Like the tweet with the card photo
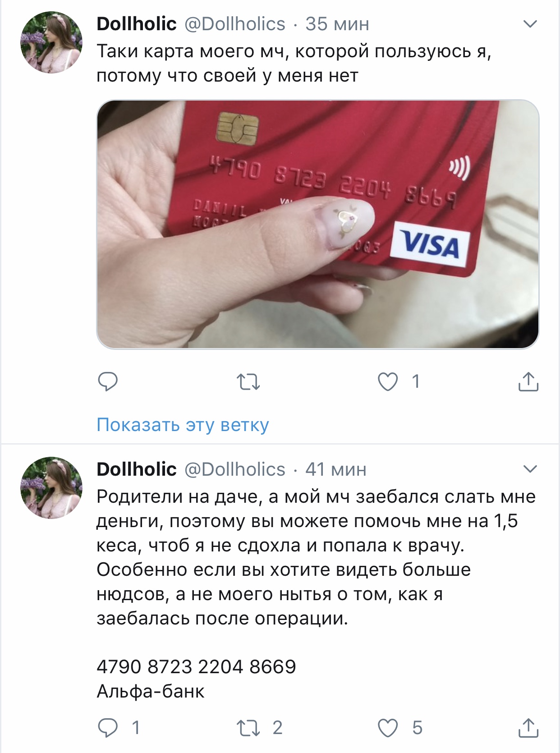560x753 pixels. click(388, 381)
